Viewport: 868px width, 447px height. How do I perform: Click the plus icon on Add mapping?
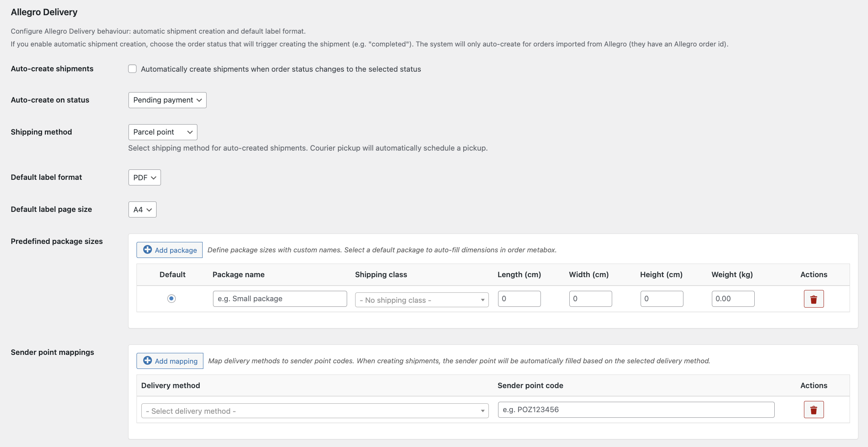pyautogui.click(x=147, y=360)
